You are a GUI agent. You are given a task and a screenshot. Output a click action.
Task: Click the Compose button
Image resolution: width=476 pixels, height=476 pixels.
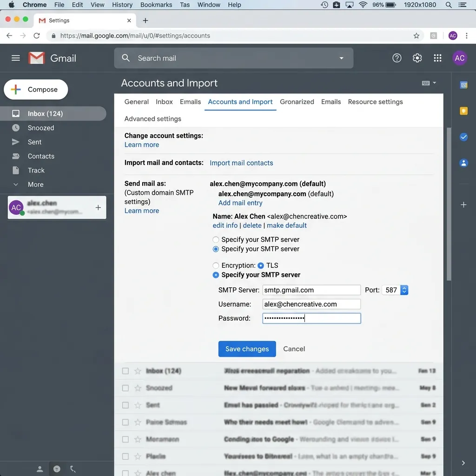[36, 90]
